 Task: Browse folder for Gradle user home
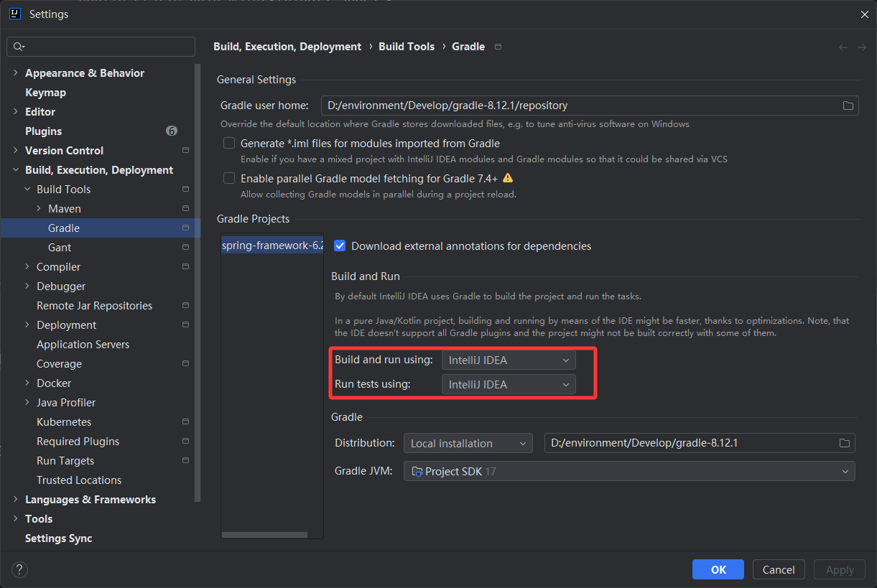tap(848, 106)
